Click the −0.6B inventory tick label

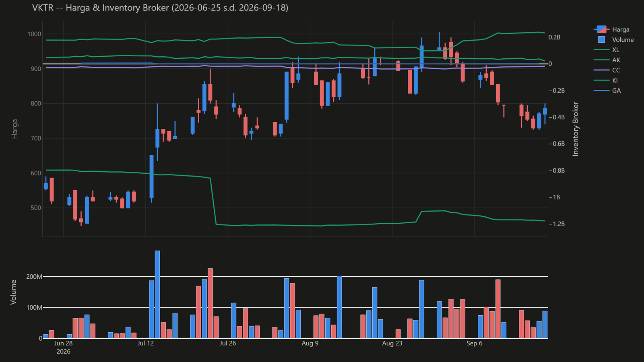point(557,144)
